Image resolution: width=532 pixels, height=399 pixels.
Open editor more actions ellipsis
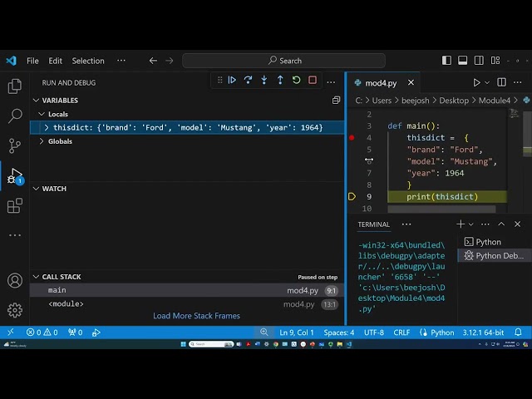click(517, 82)
